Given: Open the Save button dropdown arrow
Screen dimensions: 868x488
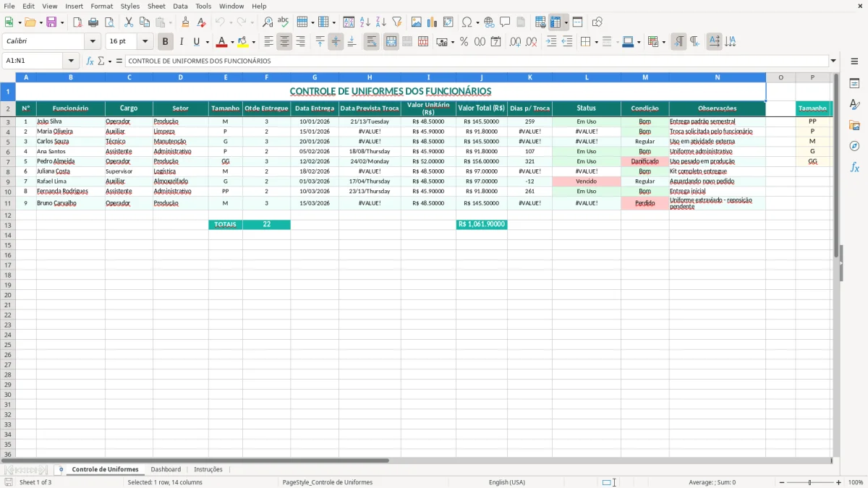Looking at the screenshot, I should point(62,22).
